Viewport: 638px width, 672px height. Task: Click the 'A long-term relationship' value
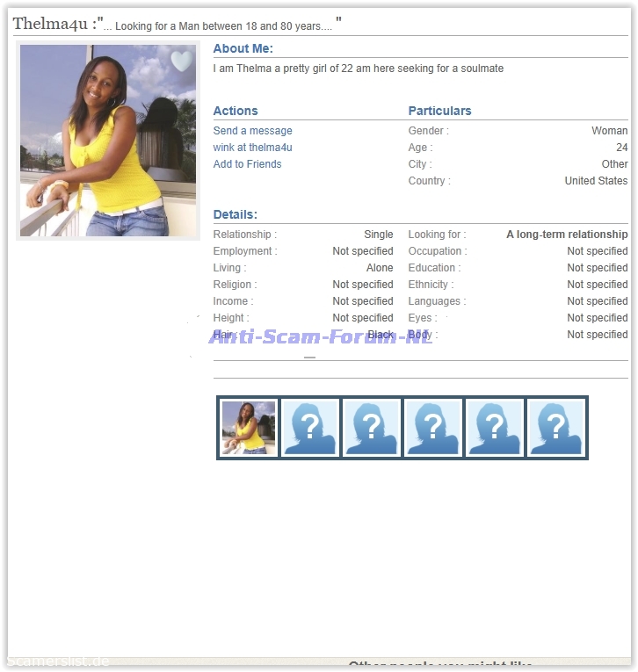click(567, 235)
